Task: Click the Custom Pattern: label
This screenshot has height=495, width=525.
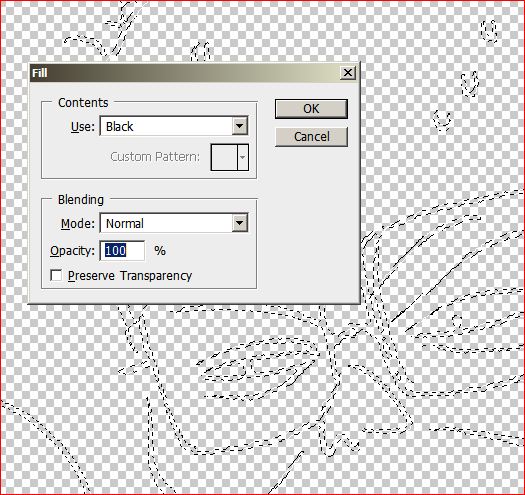Action: [155, 157]
